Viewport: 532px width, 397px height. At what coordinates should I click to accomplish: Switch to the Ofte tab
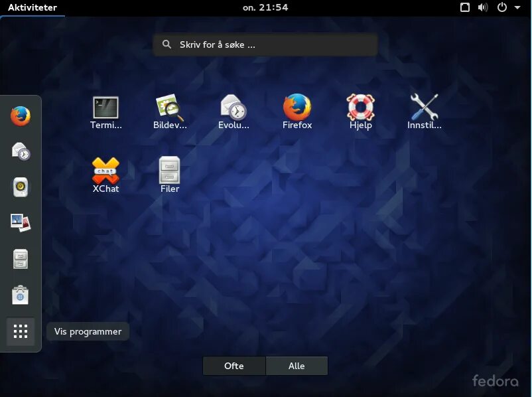coord(233,366)
